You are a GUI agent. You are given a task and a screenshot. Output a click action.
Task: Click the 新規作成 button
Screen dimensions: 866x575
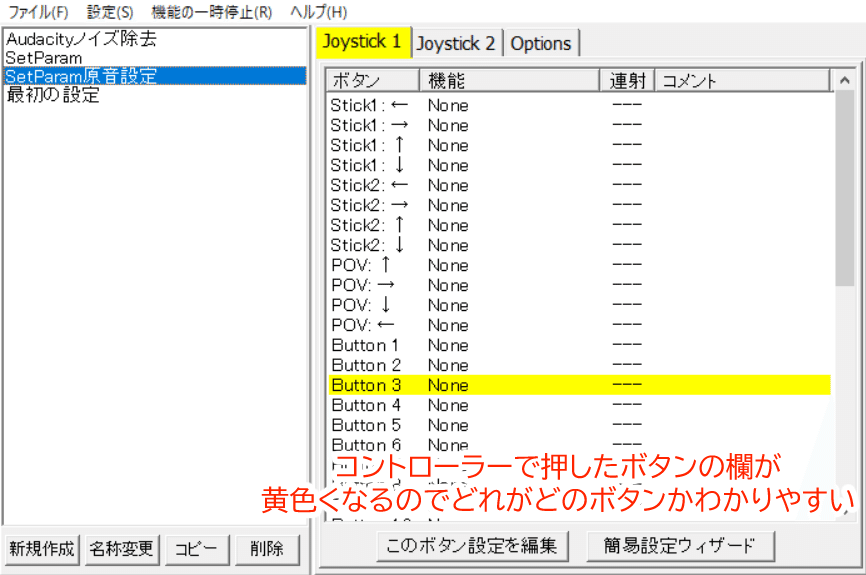point(42,549)
